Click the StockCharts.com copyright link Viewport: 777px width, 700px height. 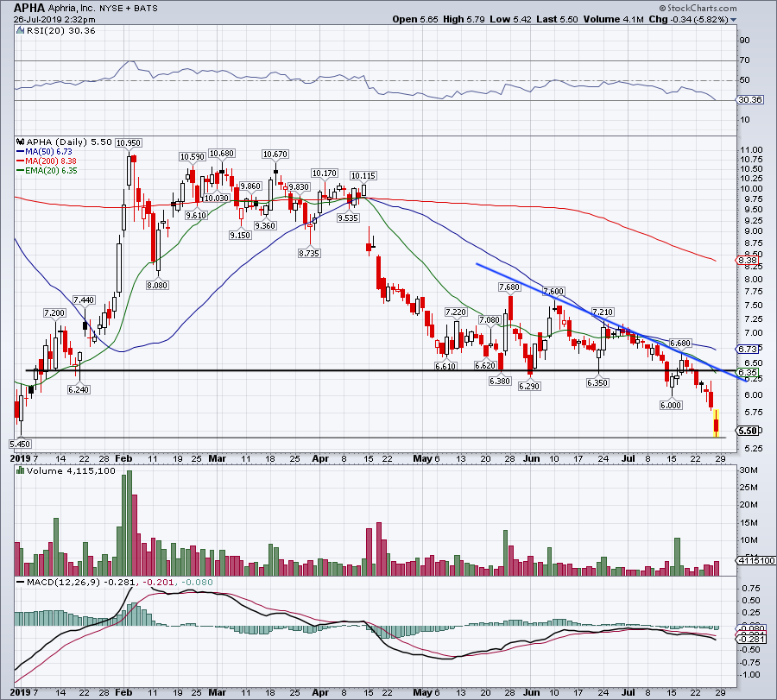(x=698, y=8)
